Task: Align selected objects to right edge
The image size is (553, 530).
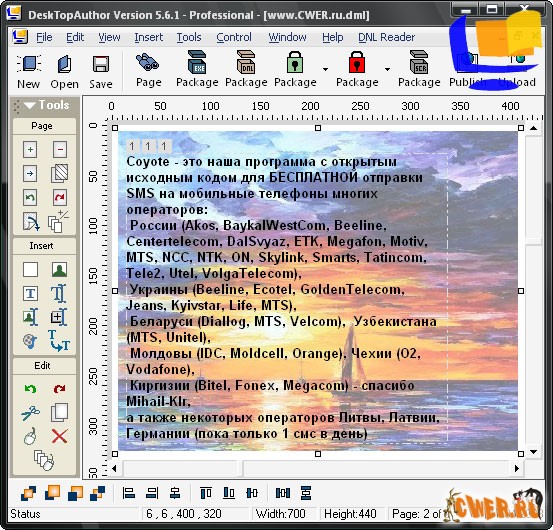Action: [x=152, y=493]
